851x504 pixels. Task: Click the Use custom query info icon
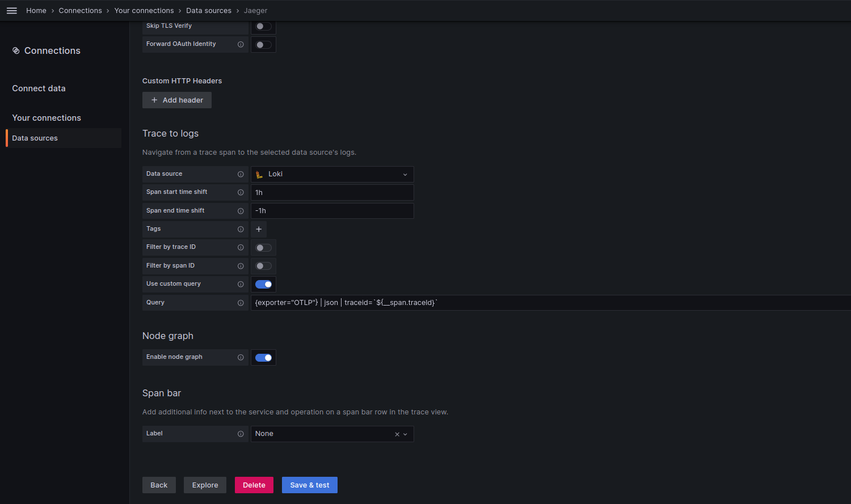pos(241,284)
